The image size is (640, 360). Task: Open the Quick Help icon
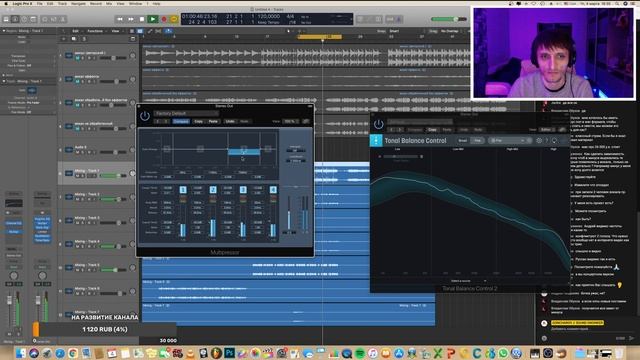(x=24, y=19)
